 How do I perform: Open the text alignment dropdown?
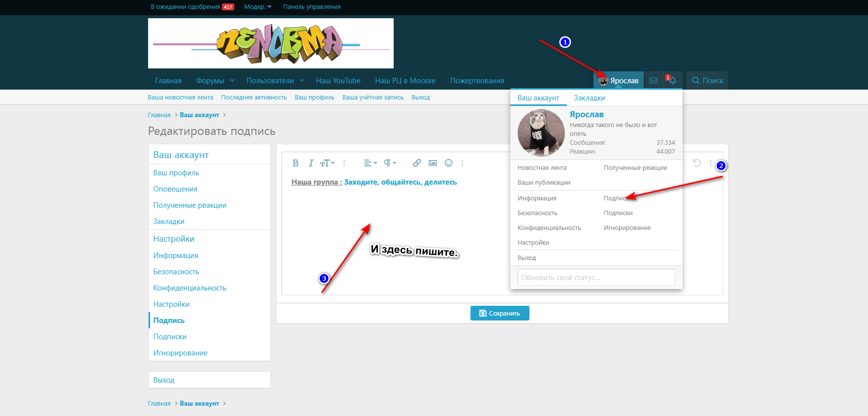(370, 163)
